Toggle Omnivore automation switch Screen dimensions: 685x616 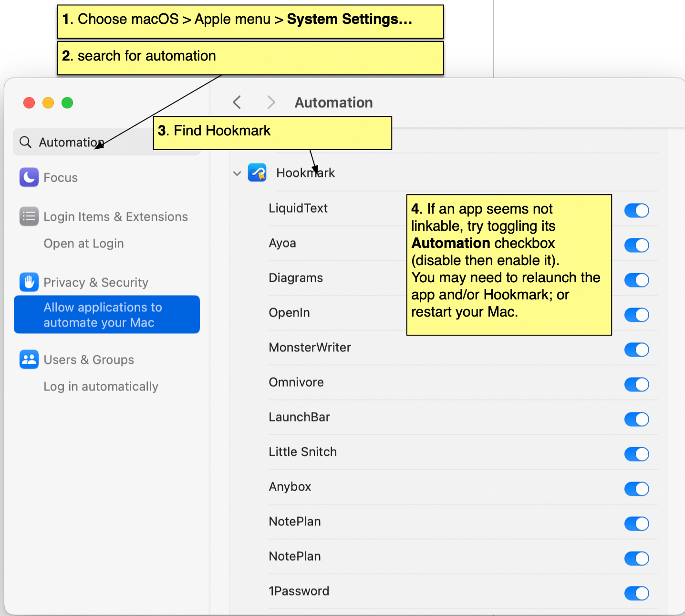pyautogui.click(x=637, y=384)
